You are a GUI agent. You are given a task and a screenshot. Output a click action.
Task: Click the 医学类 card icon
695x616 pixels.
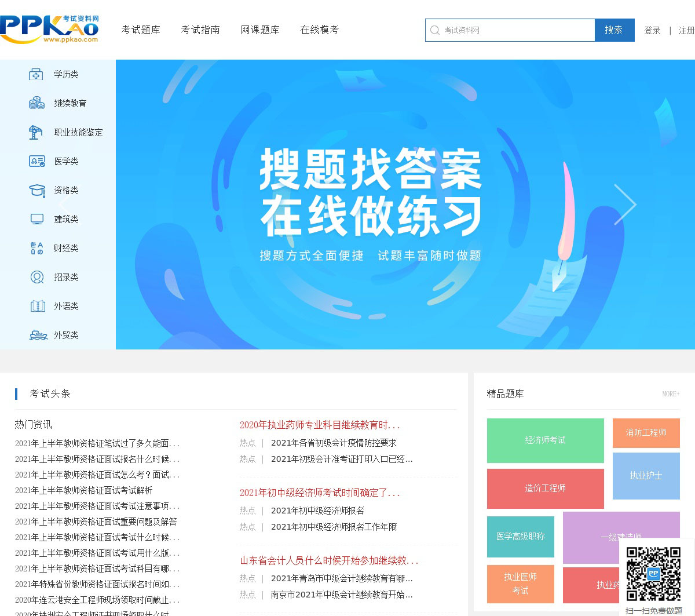37,161
